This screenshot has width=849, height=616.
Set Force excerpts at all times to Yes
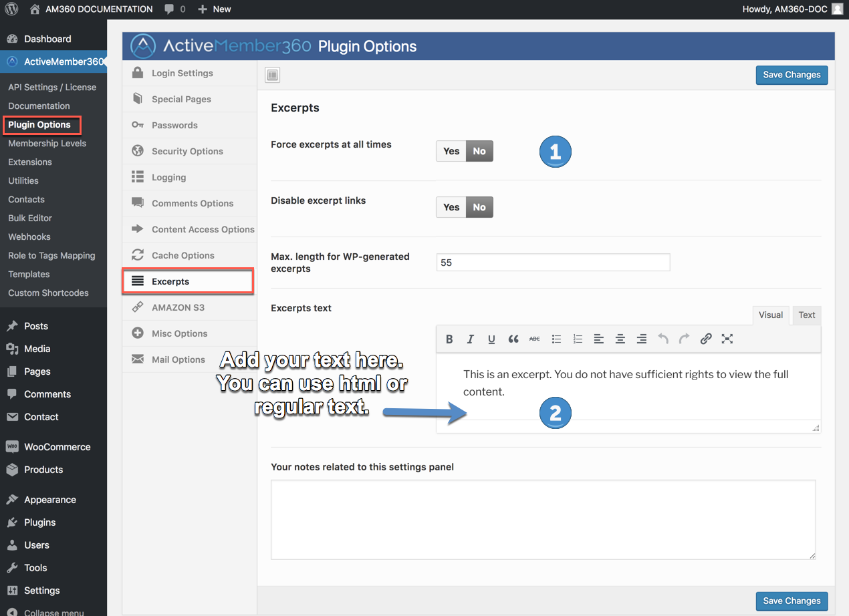(451, 151)
